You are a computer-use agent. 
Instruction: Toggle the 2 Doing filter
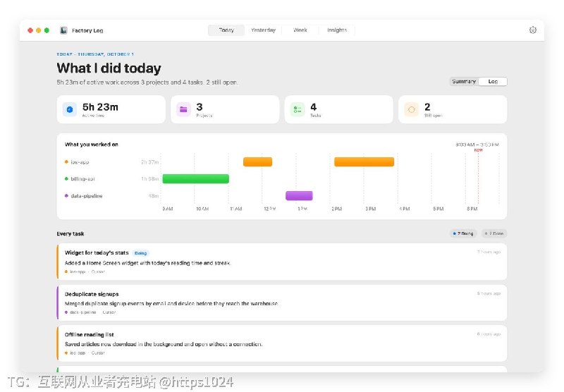[x=463, y=233]
